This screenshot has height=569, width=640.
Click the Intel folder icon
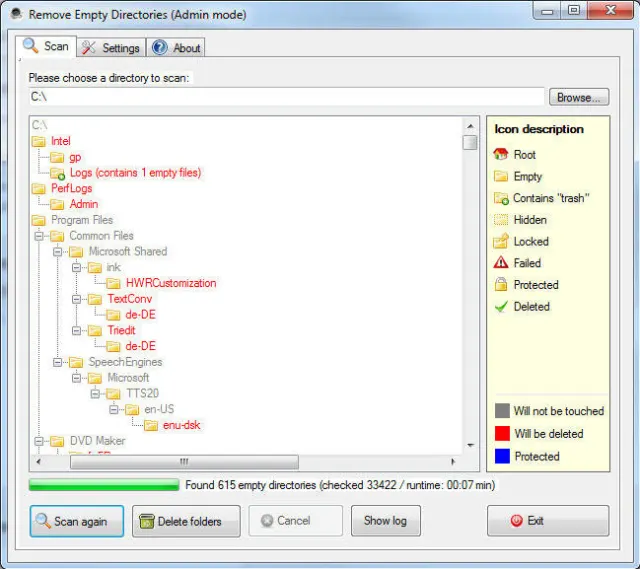pyautogui.click(x=39, y=141)
